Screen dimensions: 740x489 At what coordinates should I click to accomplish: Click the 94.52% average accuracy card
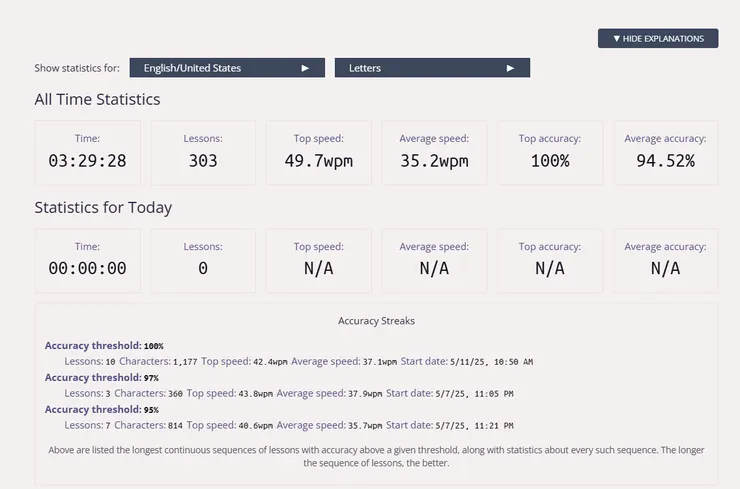665,152
